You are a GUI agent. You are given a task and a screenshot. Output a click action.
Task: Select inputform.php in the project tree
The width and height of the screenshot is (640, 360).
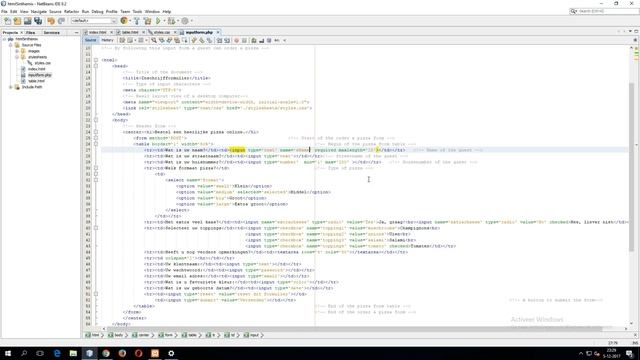(x=40, y=75)
